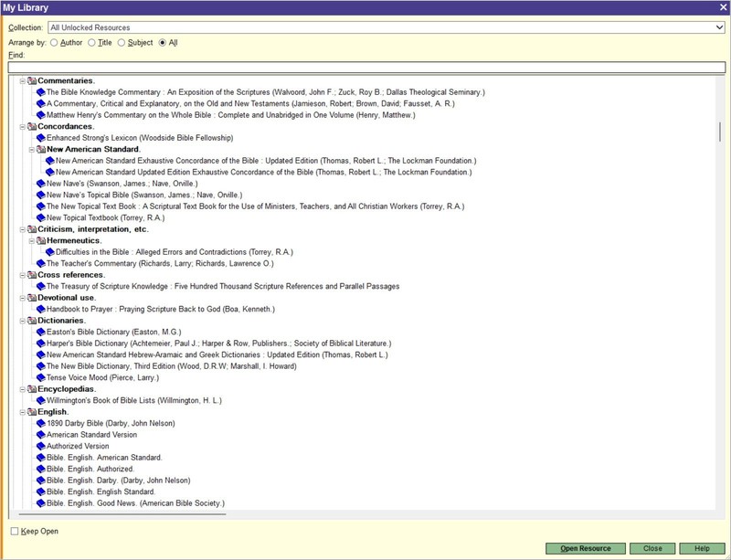Select New American Standard Hebrew-Aramaic and Greek Dictionaries
Screen dimensions: 731x560
[217, 354]
